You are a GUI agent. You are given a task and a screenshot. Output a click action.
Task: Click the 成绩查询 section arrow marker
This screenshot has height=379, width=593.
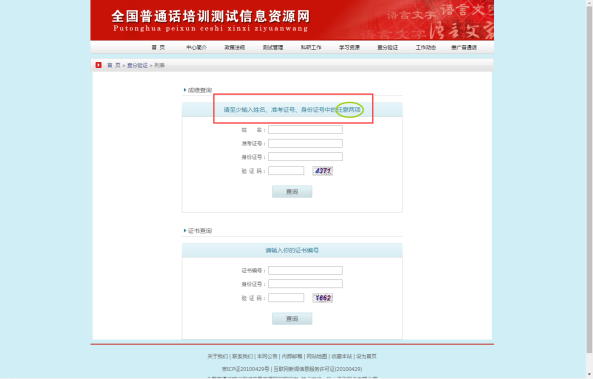coord(185,90)
